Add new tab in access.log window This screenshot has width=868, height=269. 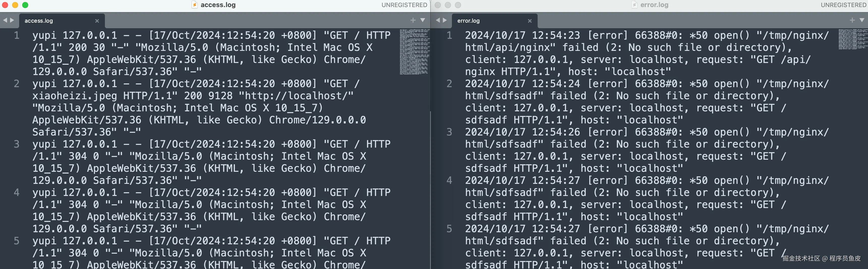(413, 20)
